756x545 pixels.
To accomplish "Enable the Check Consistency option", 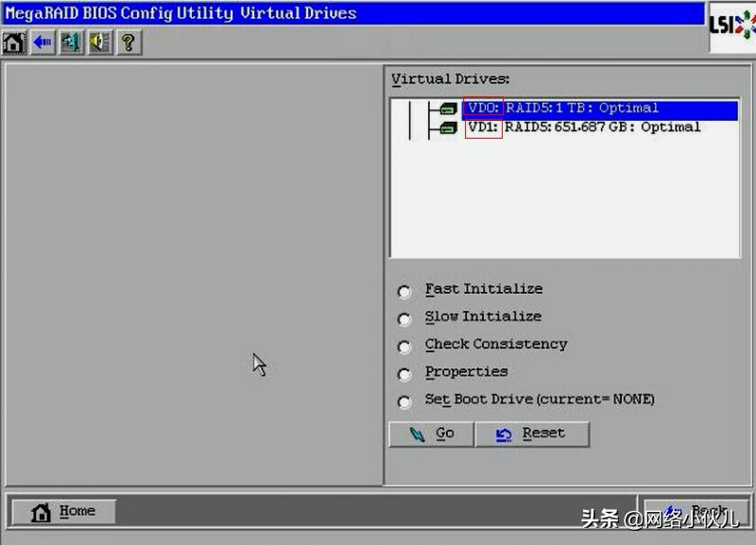I will [x=404, y=347].
